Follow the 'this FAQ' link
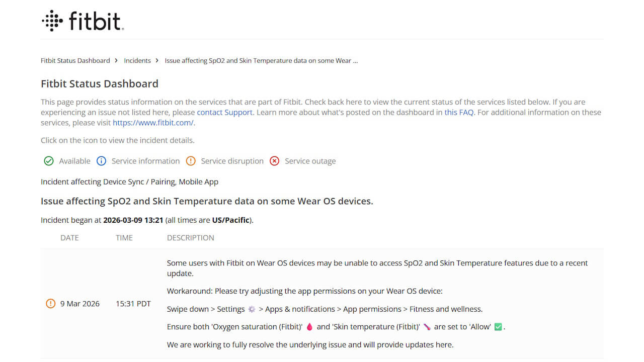Image resolution: width=644 pixels, height=362 pixels. pos(459,113)
